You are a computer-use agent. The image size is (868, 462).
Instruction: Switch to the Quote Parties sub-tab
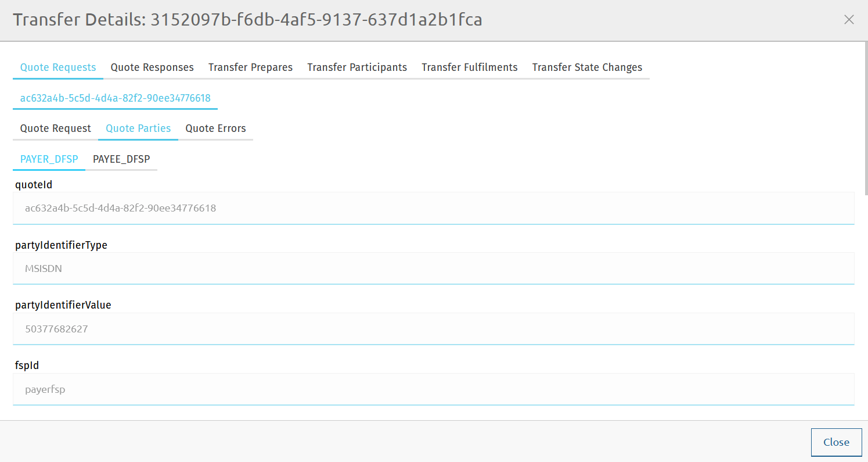point(138,128)
